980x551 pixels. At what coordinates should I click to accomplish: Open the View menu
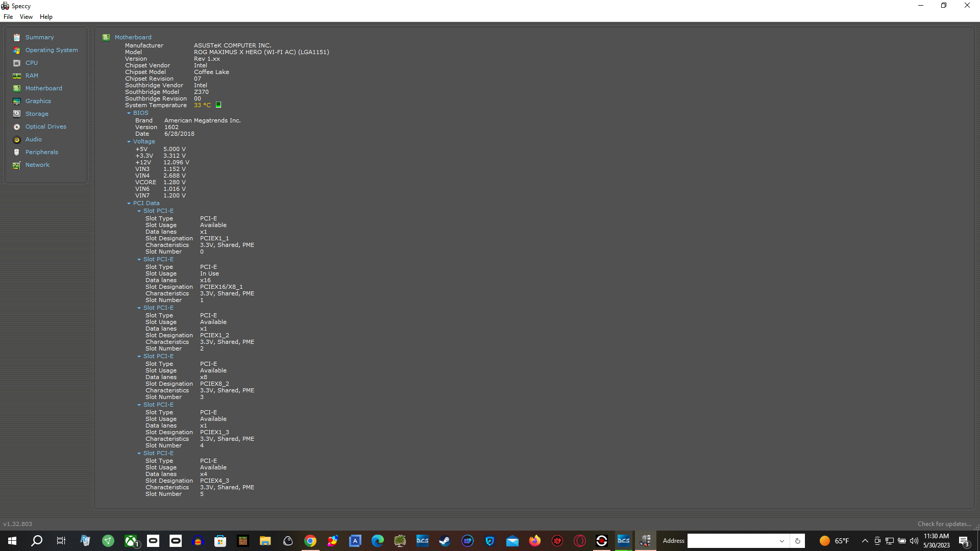pyautogui.click(x=26, y=17)
